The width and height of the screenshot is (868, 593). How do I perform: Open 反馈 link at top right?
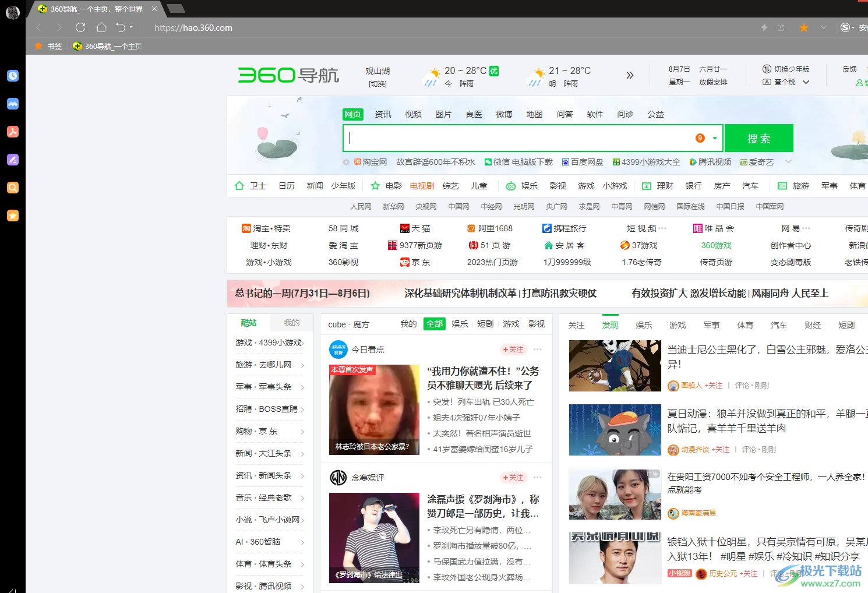coord(849,69)
